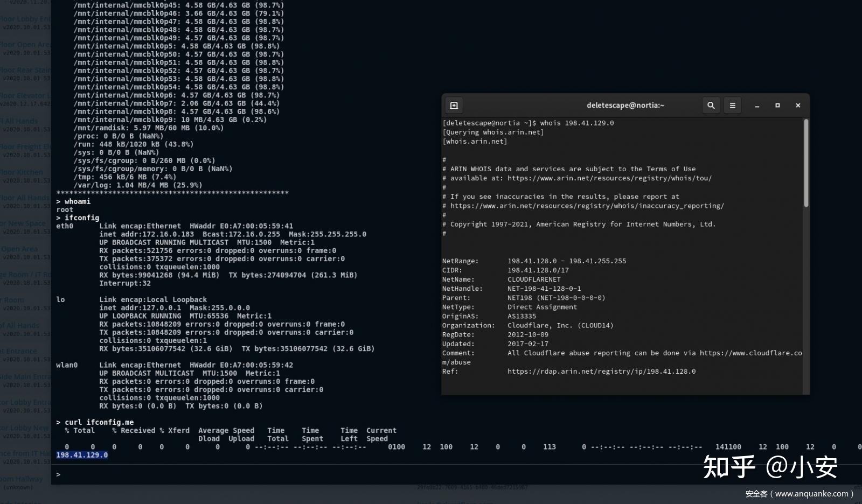Click the NetName value CLOUDFLARENET

pos(534,279)
